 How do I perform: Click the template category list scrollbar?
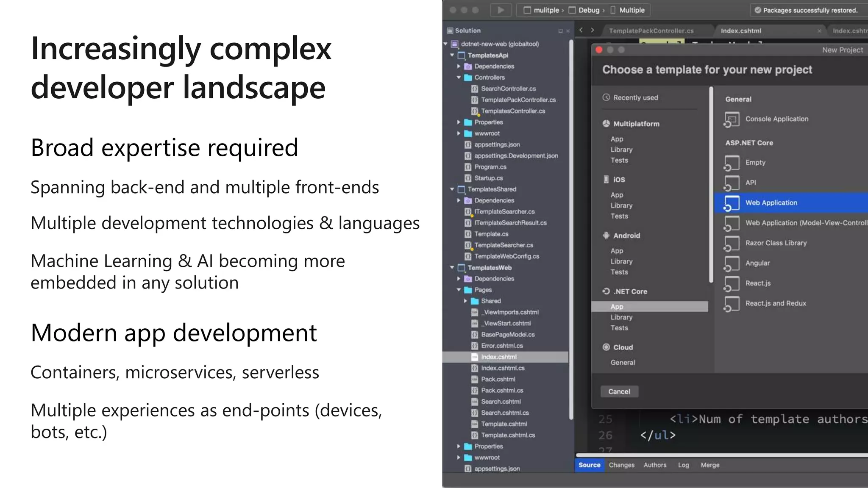pos(711,185)
